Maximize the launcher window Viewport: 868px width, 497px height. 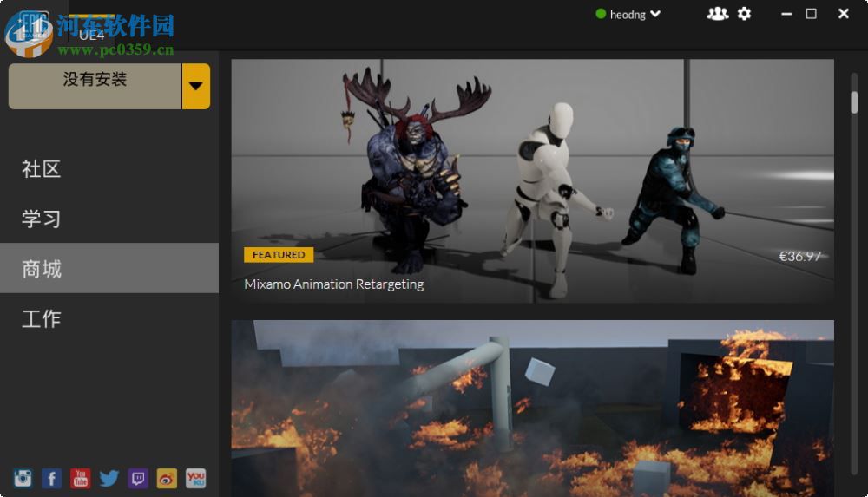click(811, 14)
